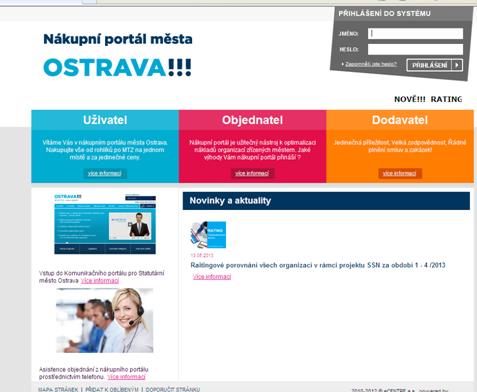Image resolution: width=477 pixels, height=392 pixels.
Task: Select the Uživatel heading tab
Action: [105, 120]
